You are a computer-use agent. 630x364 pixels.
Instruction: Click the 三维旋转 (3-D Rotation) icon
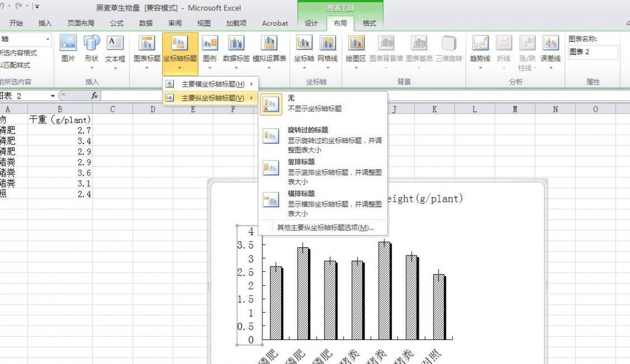[x=449, y=43]
